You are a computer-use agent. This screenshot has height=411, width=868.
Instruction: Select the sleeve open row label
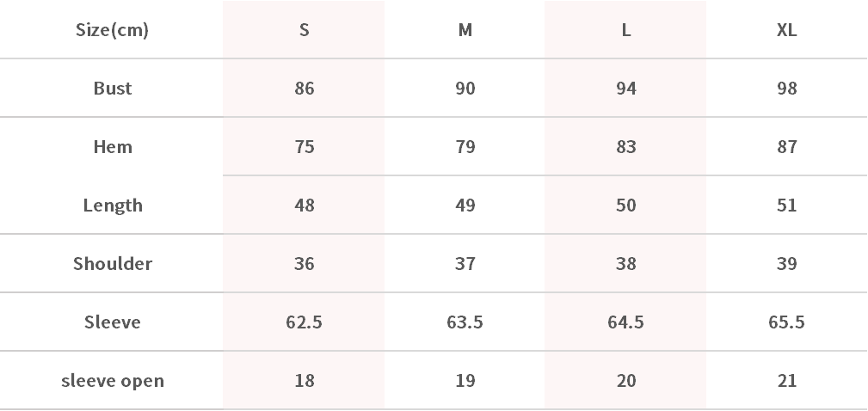pos(112,381)
